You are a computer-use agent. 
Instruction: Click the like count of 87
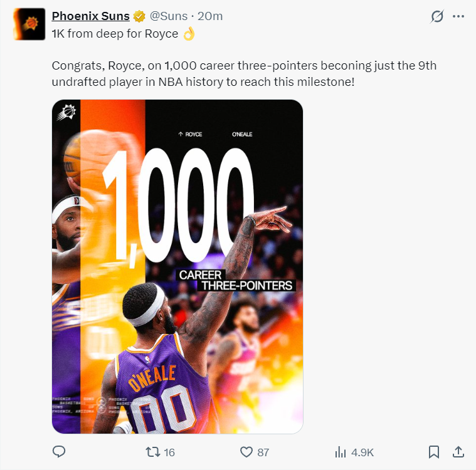pyautogui.click(x=263, y=452)
